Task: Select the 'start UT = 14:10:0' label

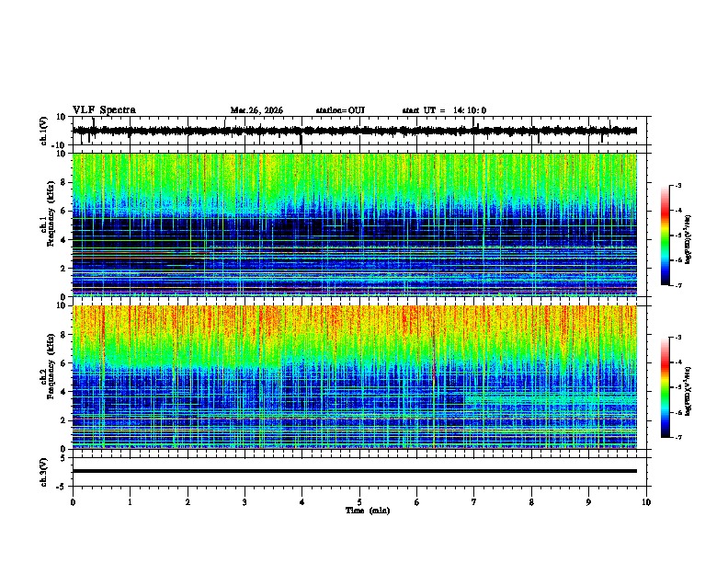Action: [444, 110]
